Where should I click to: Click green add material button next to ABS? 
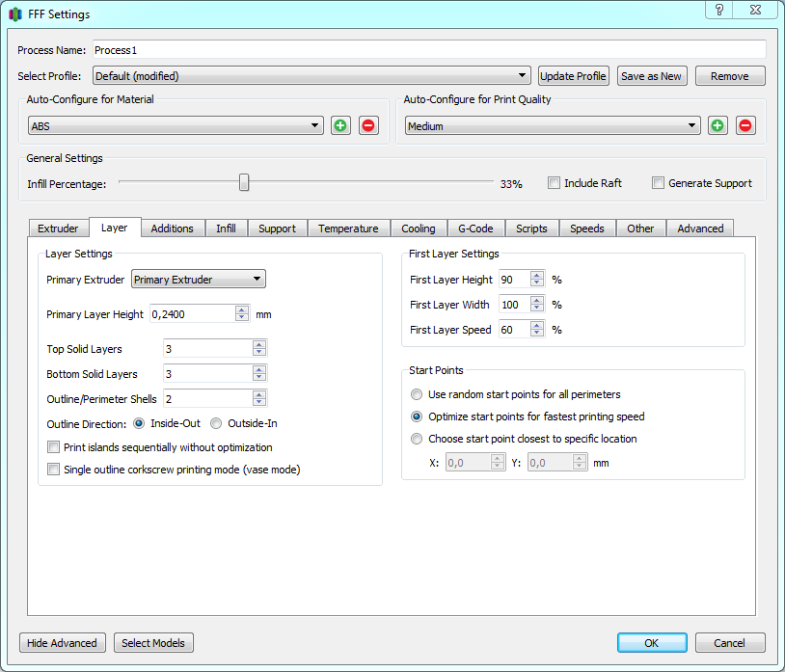tap(340, 125)
